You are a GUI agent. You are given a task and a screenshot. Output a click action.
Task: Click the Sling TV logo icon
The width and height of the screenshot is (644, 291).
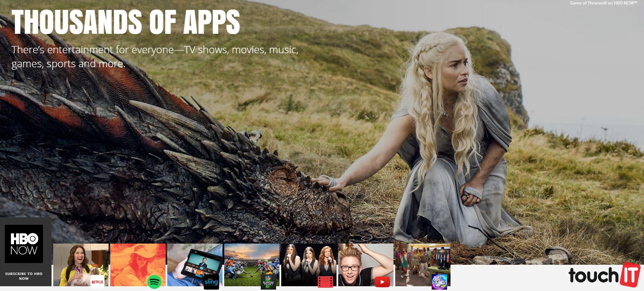(211, 282)
